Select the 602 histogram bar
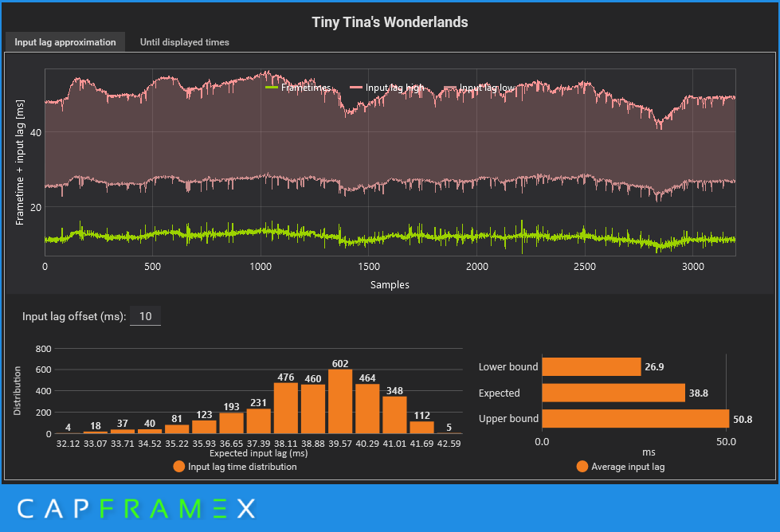 coord(340,401)
